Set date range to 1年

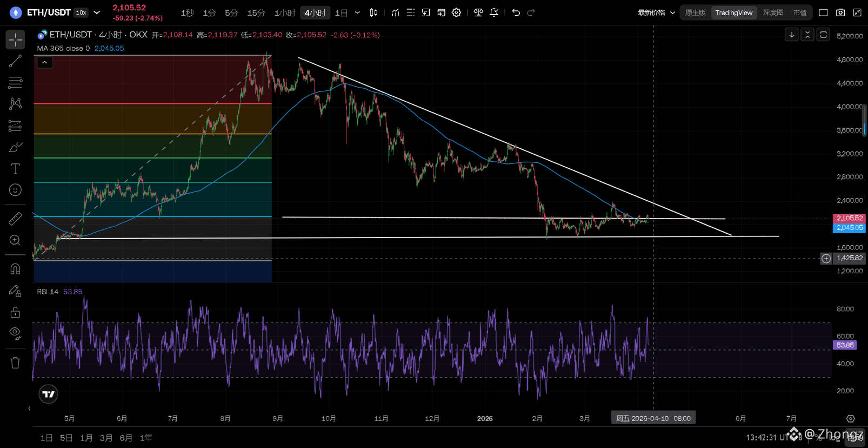(x=146, y=438)
